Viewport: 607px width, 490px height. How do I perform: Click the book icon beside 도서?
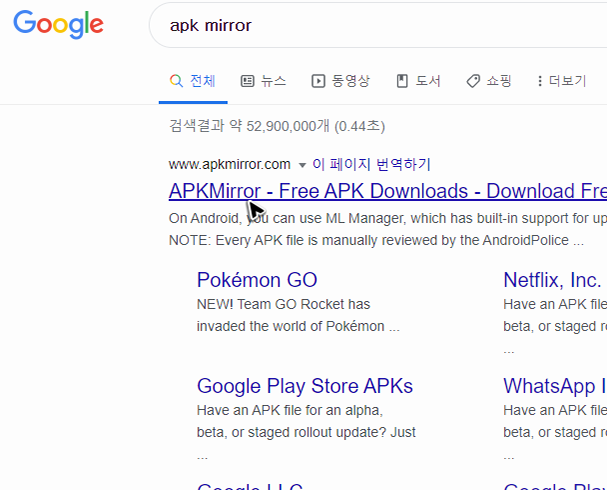pos(402,81)
